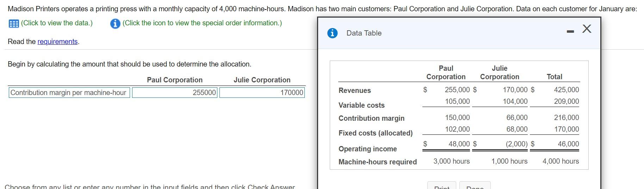Select Paul Corporation revenue 255,000 in table
644x189 pixels.
457,90
